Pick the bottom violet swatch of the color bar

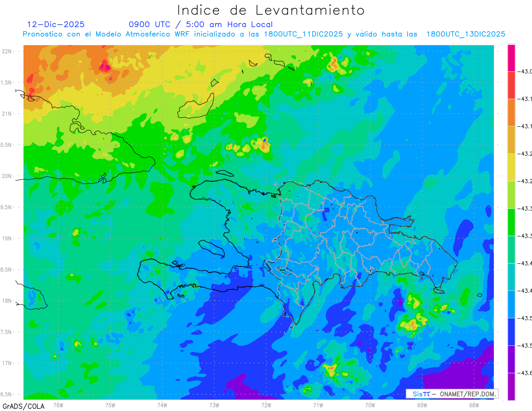(x=511, y=387)
